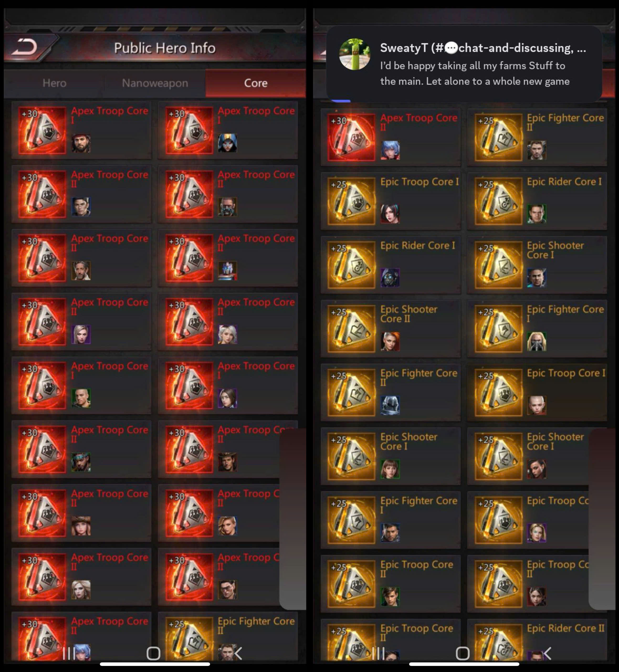Tap the blue-masked hero portrait beside Apex Troop Core I
The width and height of the screenshot is (619, 672).
(x=227, y=143)
